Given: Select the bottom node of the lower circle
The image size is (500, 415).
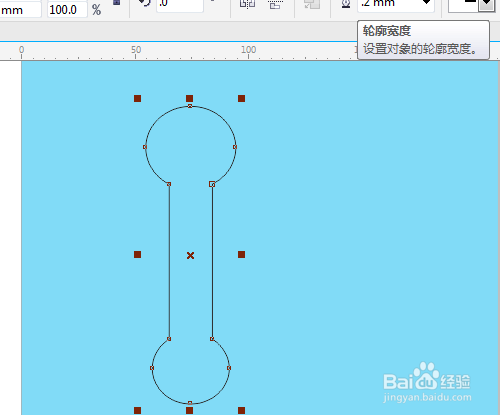Looking at the screenshot, I should (x=190, y=403).
